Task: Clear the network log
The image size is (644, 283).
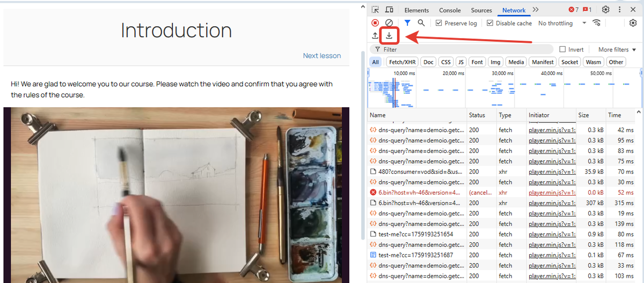Action: click(389, 23)
